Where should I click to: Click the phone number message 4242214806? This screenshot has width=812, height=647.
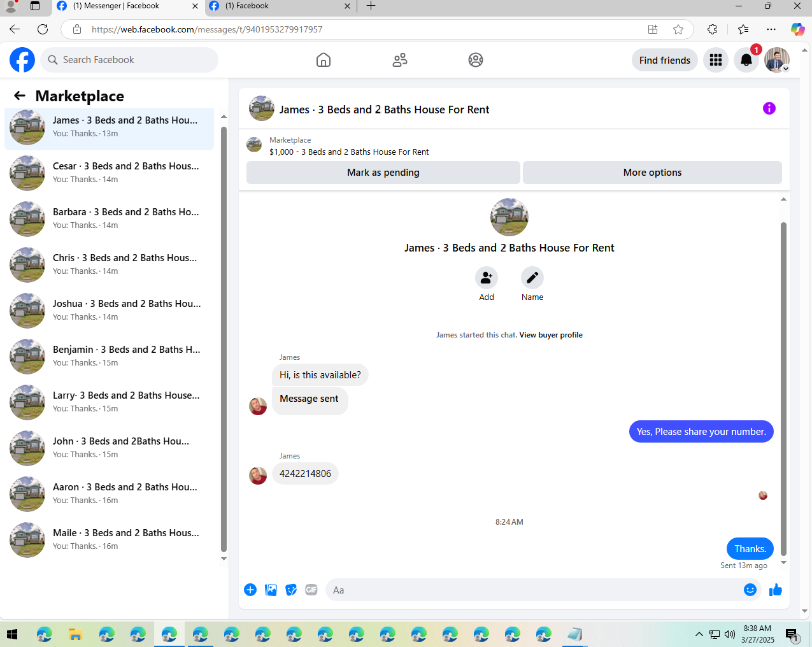pos(305,474)
